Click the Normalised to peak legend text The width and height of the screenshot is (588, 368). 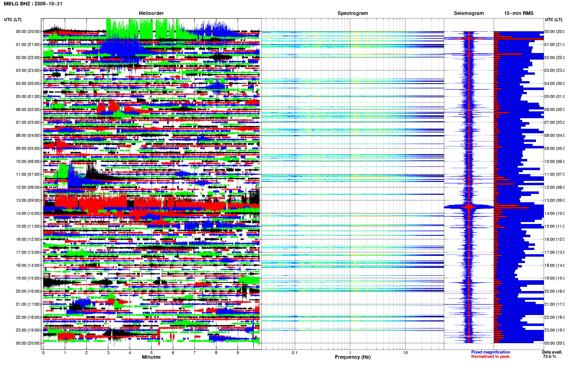point(490,356)
